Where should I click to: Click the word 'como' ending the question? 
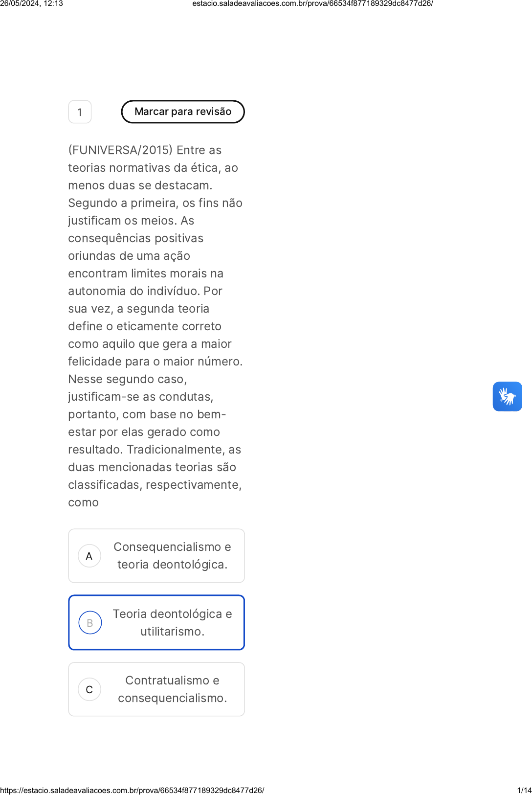[x=84, y=502]
